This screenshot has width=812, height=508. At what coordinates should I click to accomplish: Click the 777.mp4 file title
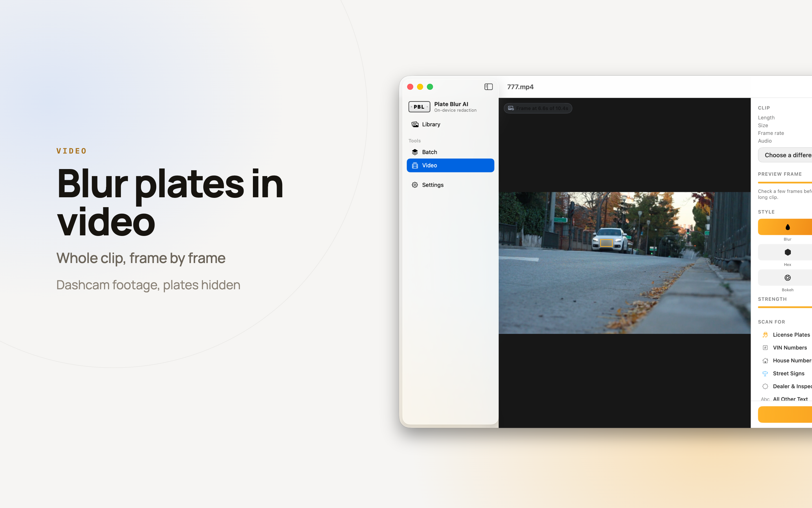[x=520, y=87]
